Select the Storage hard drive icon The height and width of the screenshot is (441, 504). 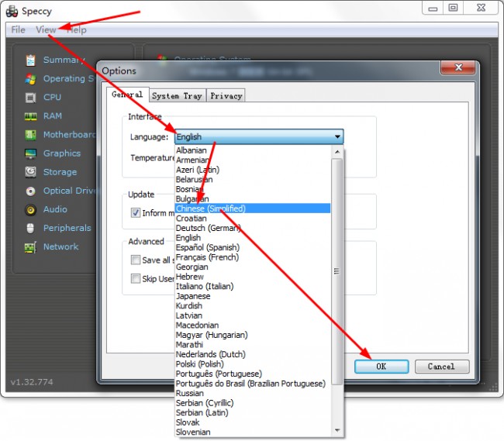coord(30,172)
